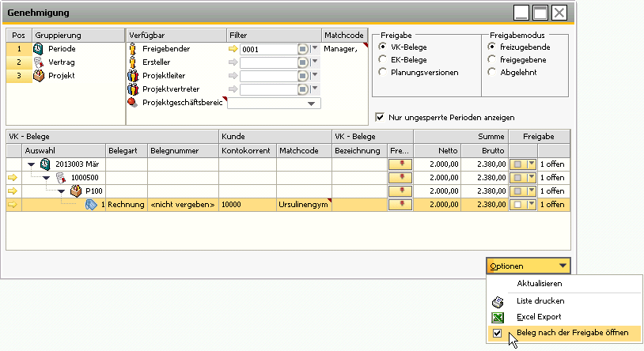This screenshot has width=644, height=351.
Task: Click the Freigebender filter field containing 0001
Action: (267, 49)
